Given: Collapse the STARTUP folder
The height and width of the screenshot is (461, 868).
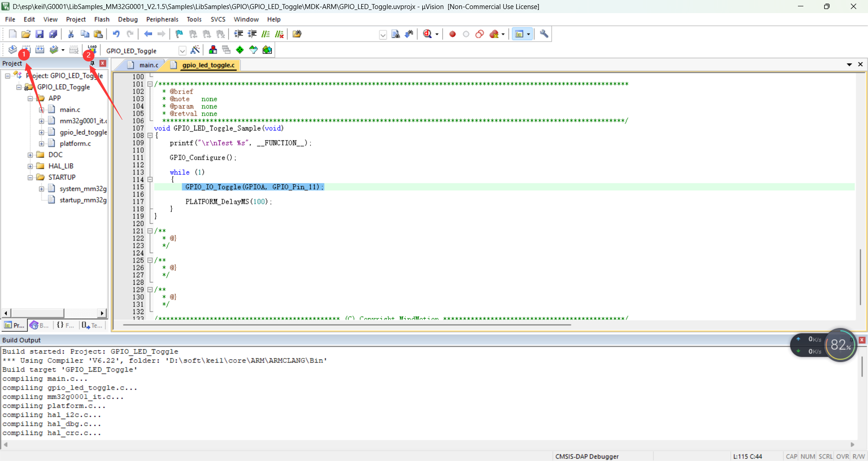Looking at the screenshot, I should tap(30, 178).
